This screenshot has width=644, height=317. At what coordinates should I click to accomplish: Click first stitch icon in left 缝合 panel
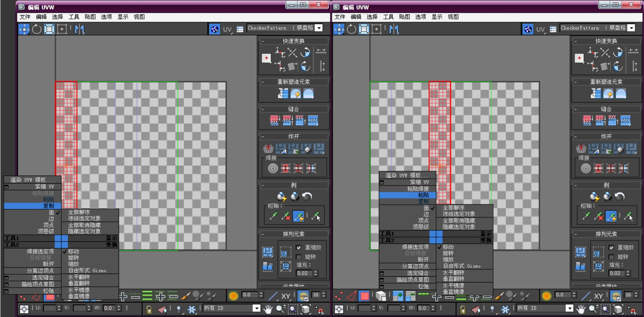pyautogui.click(x=274, y=121)
